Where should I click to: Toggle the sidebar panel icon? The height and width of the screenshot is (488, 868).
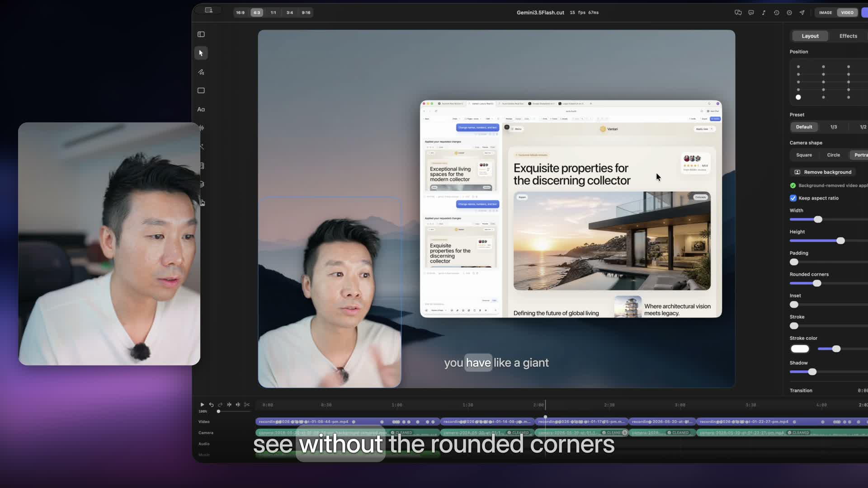tap(201, 34)
